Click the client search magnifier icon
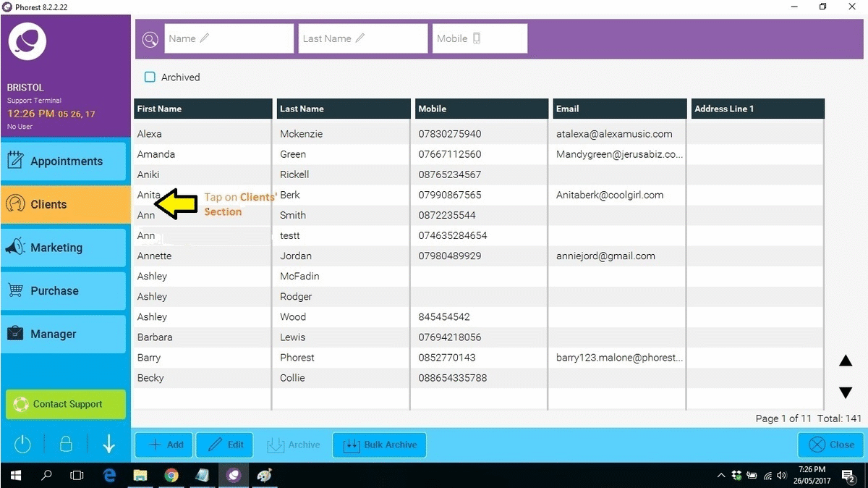Image resolution: width=868 pixels, height=488 pixels. click(x=150, y=40)
